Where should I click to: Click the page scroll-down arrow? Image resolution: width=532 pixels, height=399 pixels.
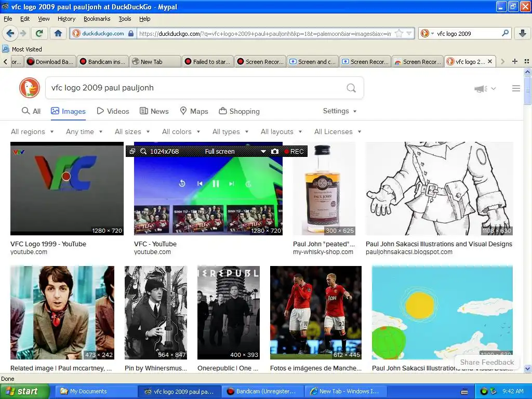click(x=527, y=368)
